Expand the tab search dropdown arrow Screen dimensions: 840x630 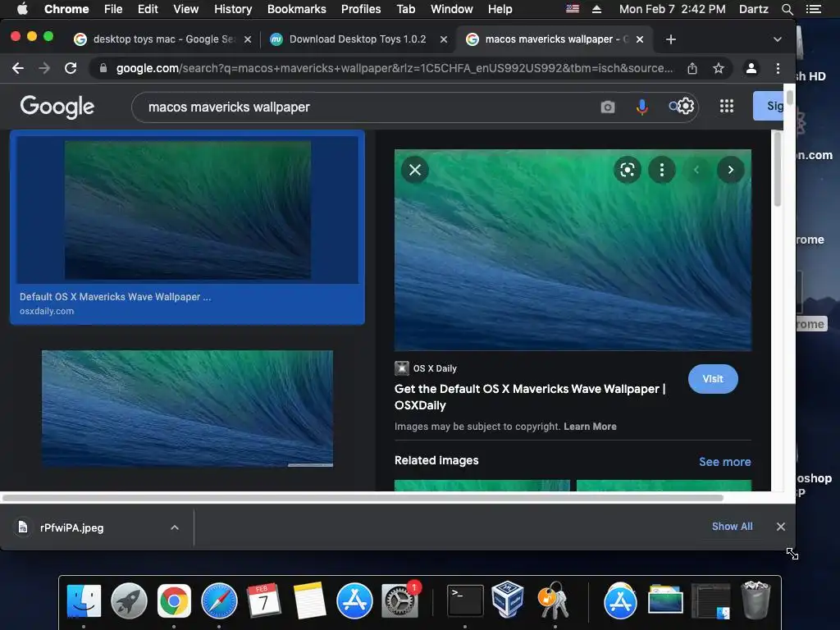pos(778,39)
